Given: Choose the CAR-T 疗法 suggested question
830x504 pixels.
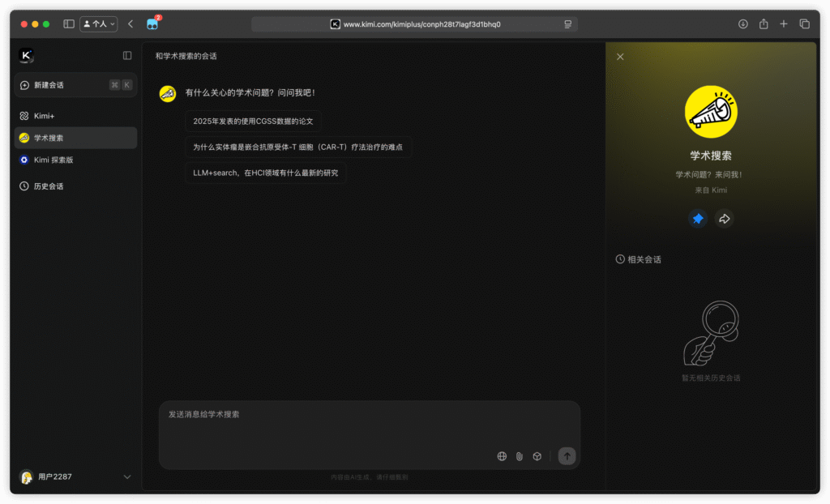Looking at the screenshot, I should (x=298, y=147).
